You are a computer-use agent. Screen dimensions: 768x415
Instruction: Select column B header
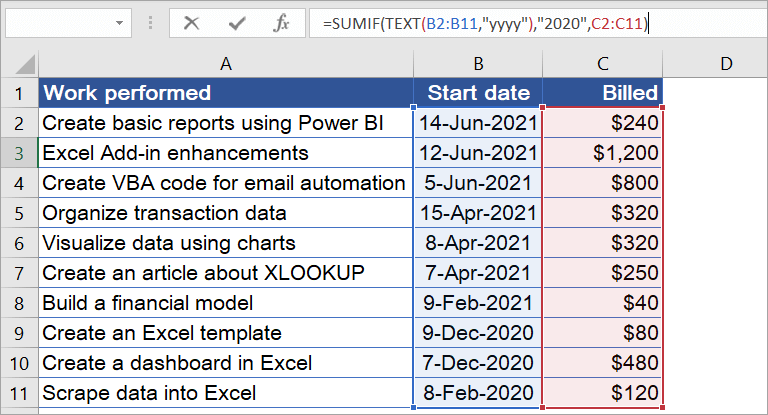478,64
